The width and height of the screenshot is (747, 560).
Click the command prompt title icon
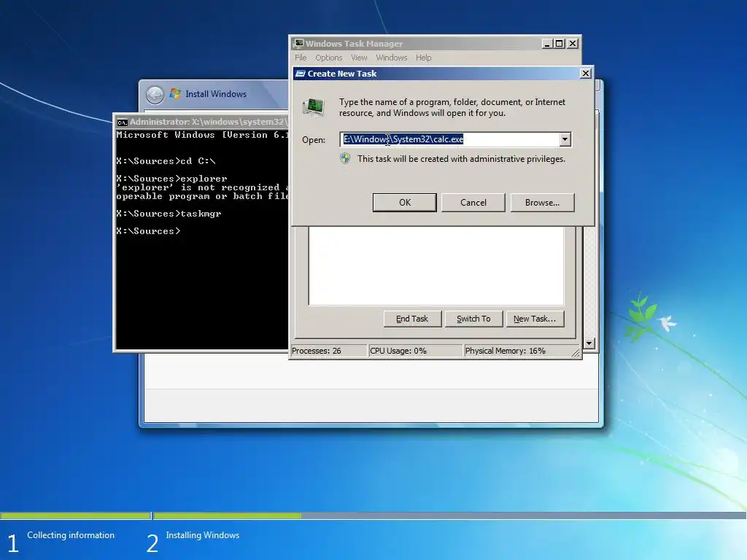tap(122, 122)
